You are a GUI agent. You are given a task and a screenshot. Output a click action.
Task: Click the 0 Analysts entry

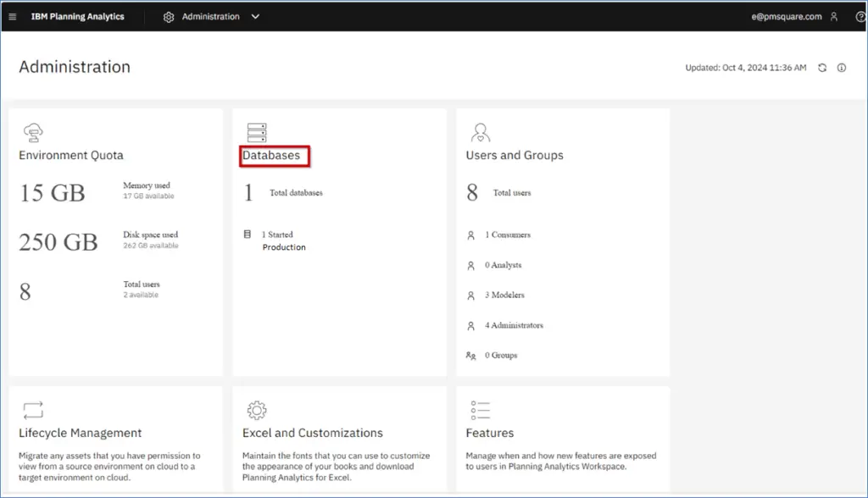[x=504, y=265]
